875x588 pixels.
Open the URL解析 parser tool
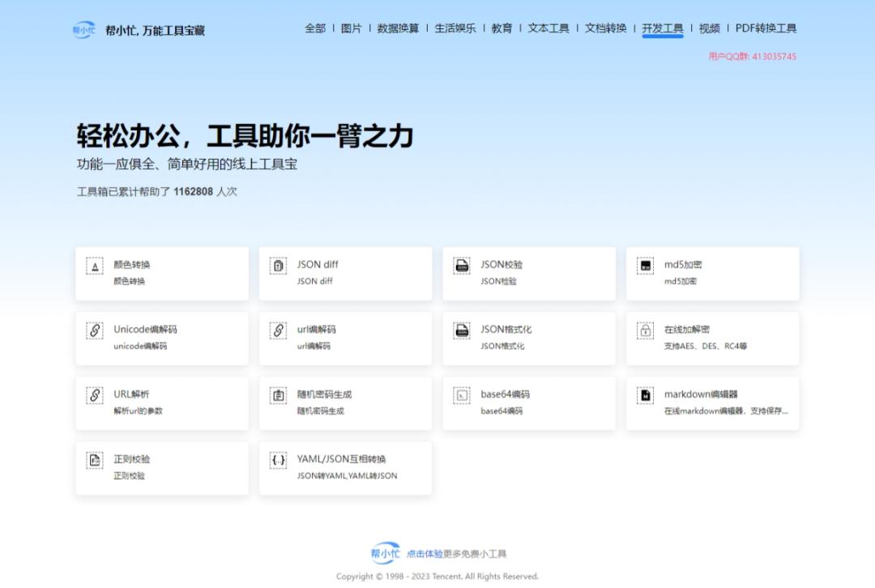pyautogui.click(x=160, y=403)
